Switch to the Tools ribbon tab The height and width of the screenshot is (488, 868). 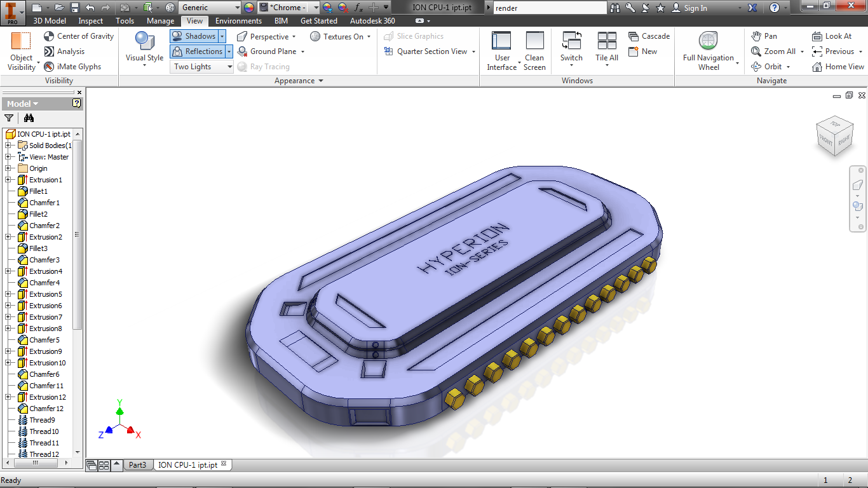tap(125, 21)
